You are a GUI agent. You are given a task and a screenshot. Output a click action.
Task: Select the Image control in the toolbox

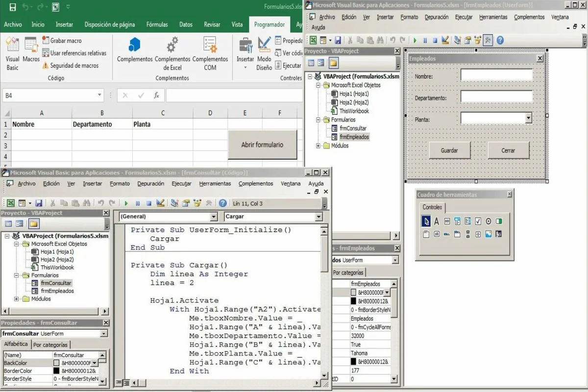(488, 234)
